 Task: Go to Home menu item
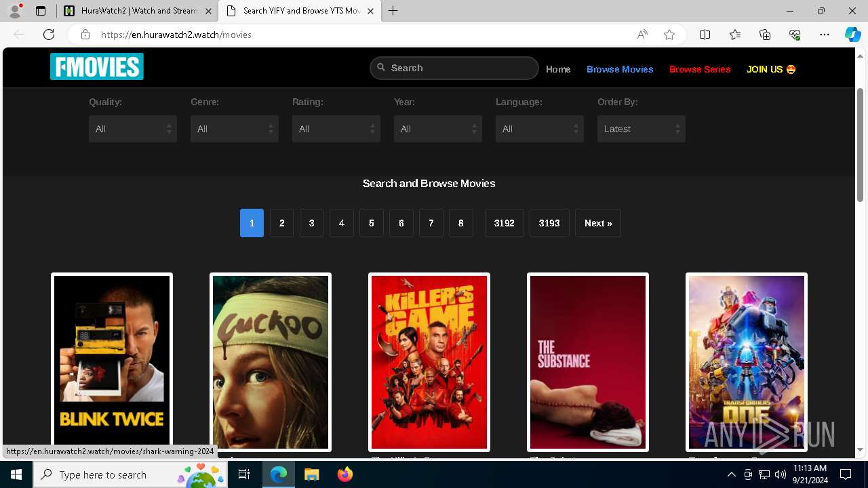click(558, 69)
